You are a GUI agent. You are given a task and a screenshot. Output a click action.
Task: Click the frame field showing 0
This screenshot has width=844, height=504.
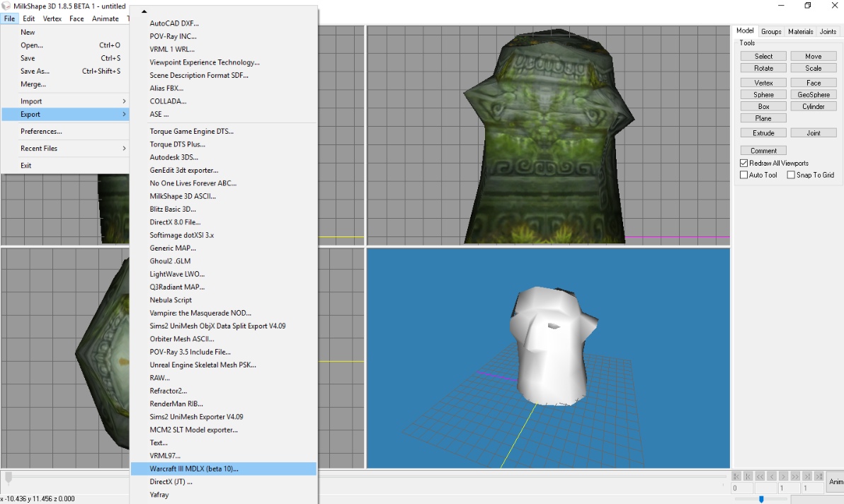pyautogui.click(x=742, y=488)
